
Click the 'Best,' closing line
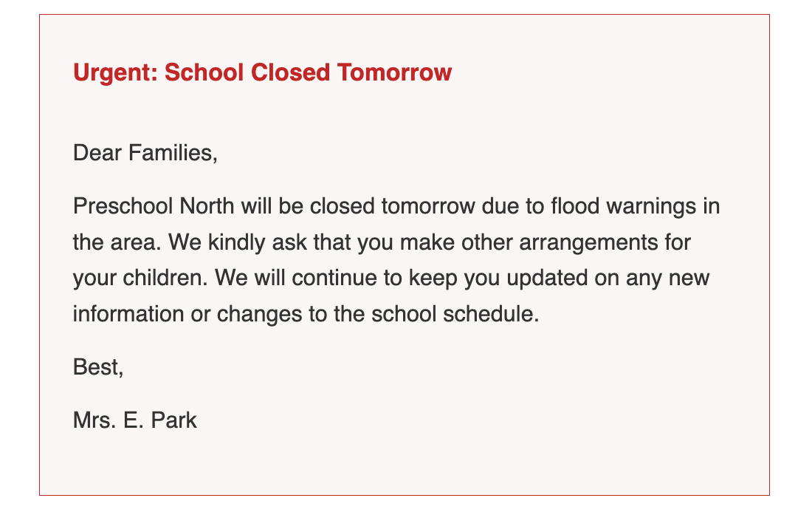(98, 367)
